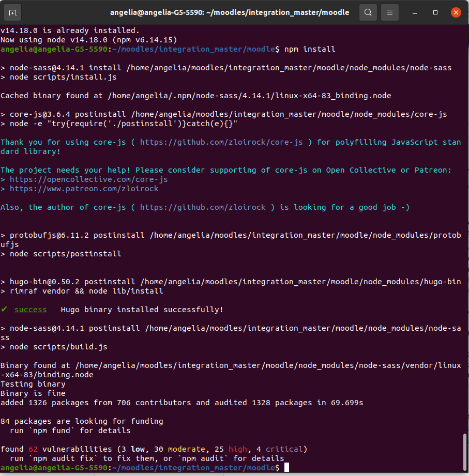Open the terminal hamburger menu
469x476 pixels.
pyautogui.click(x=390, y=12)
